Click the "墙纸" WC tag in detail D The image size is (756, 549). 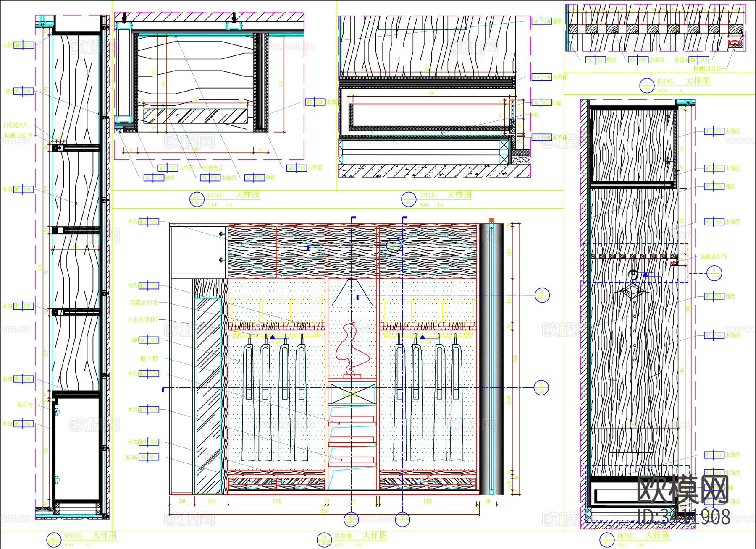point(596,60)
